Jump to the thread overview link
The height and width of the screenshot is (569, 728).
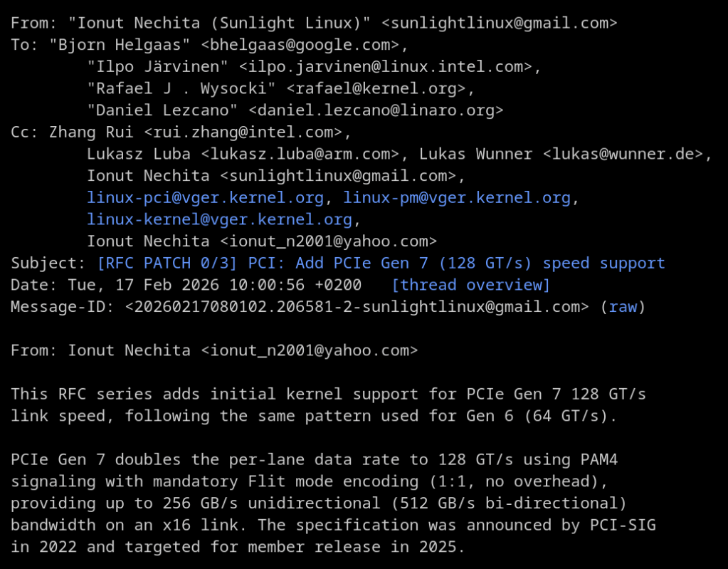(x=470, y=285)
